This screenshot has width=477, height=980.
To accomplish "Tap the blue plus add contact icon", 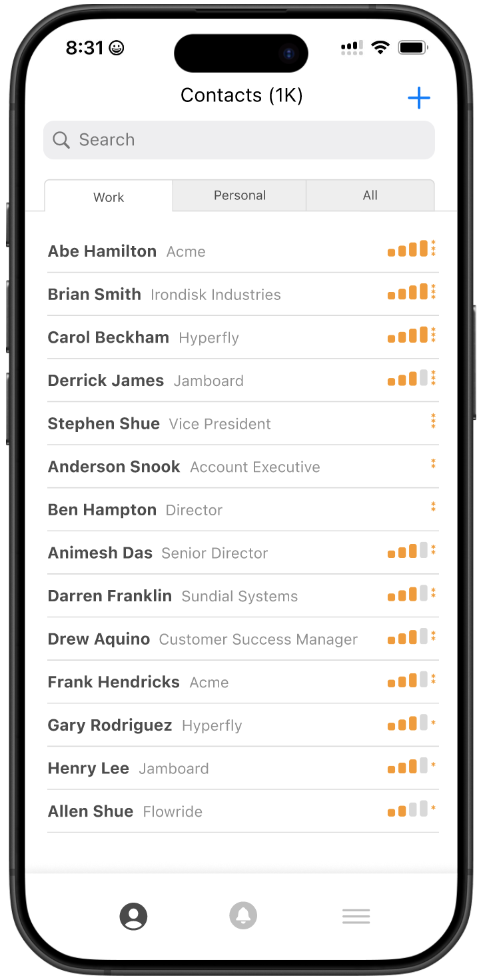I will coord(418,98).
